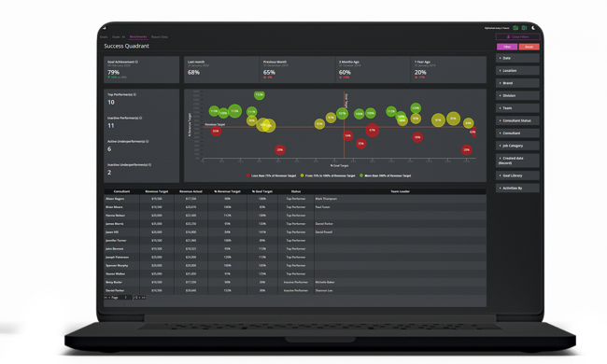607x364 pixels.
Task: Expand the Consultant Status filter
Action: [517, 120]
